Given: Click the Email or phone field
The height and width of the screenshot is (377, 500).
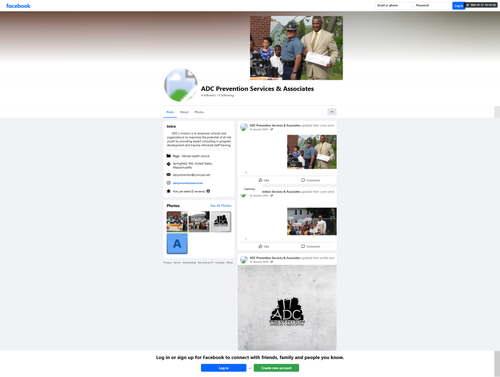Looking at the screenshot, I should (393, 5).
